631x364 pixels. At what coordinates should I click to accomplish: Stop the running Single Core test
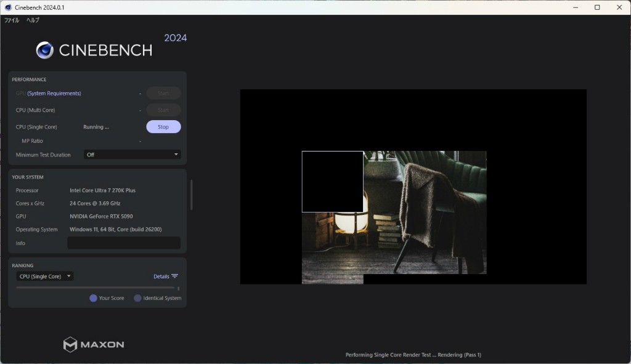click(163, 127)
